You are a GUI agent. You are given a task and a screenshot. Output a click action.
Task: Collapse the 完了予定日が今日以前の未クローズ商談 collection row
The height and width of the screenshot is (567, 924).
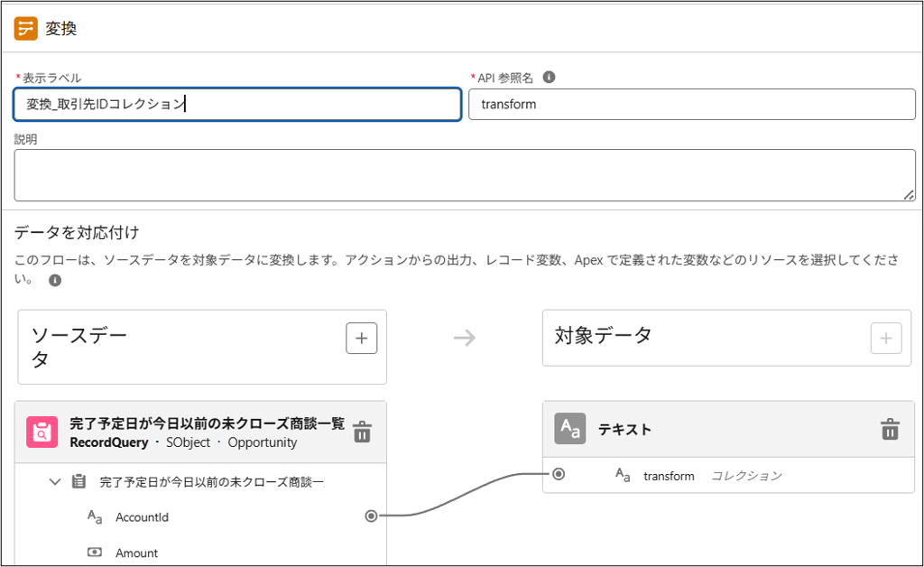coord(55,482)
